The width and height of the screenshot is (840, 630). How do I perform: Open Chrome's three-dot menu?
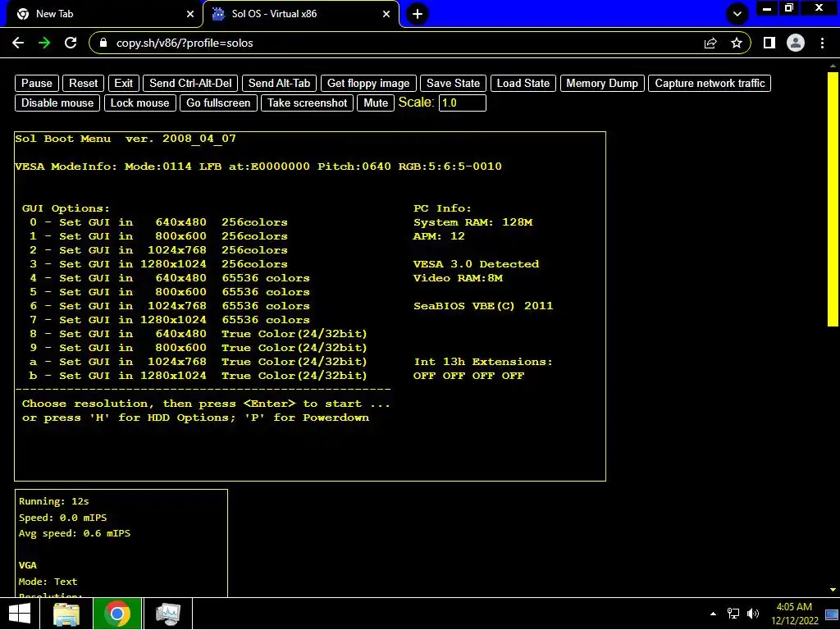pyautogui.click(x=822, y=43)
